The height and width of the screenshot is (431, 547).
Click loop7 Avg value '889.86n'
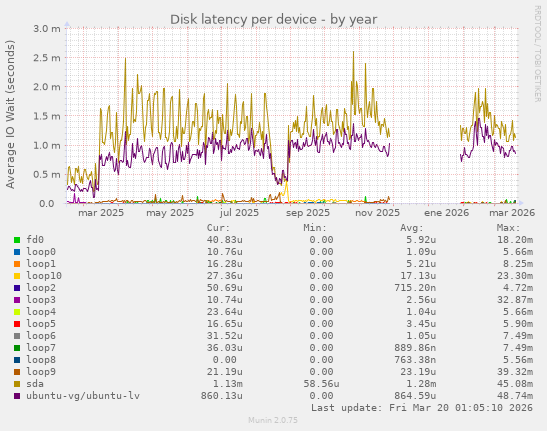[x=415, y=348]
